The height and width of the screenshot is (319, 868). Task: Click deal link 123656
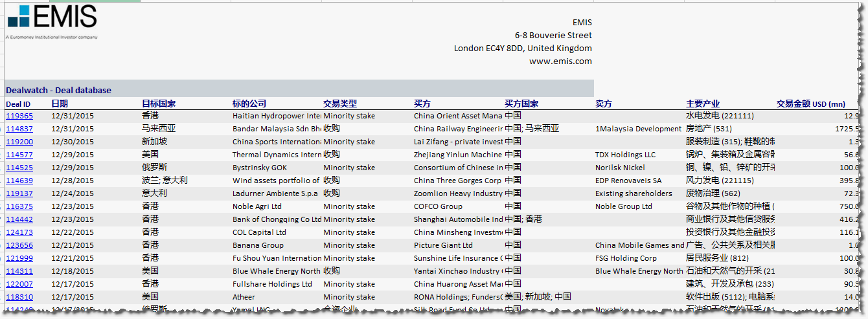(19, 245)
